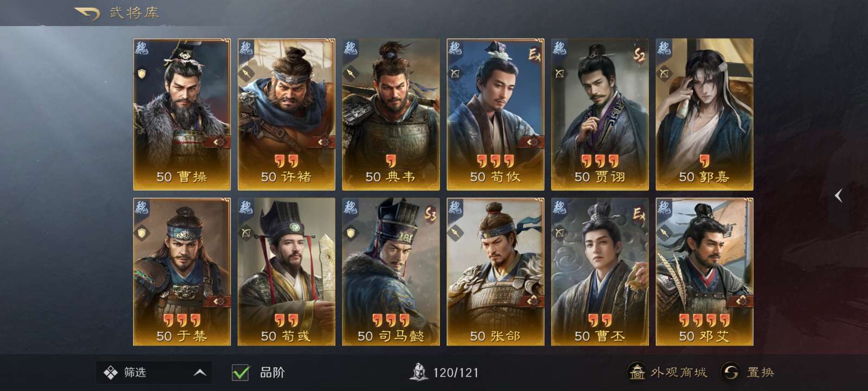Click the 曹丕 general card
Image resolution: width=868 pixels, height=391 pixels.
600,272
